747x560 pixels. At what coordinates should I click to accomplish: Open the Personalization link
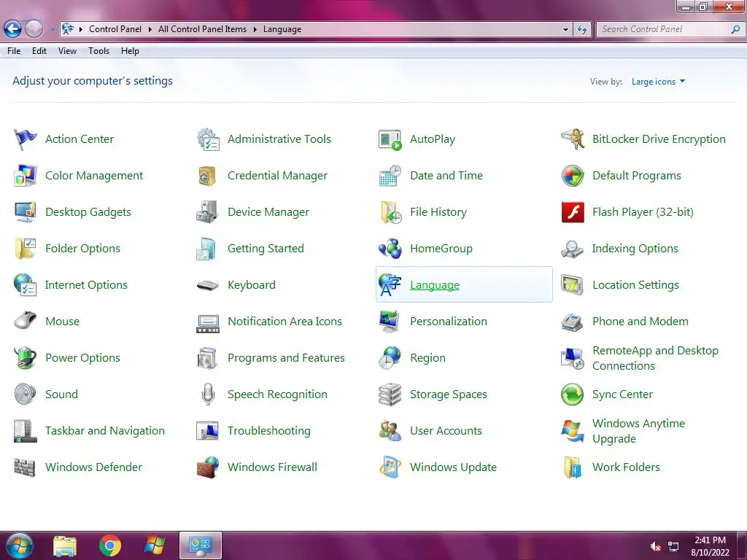pos(449,322)
